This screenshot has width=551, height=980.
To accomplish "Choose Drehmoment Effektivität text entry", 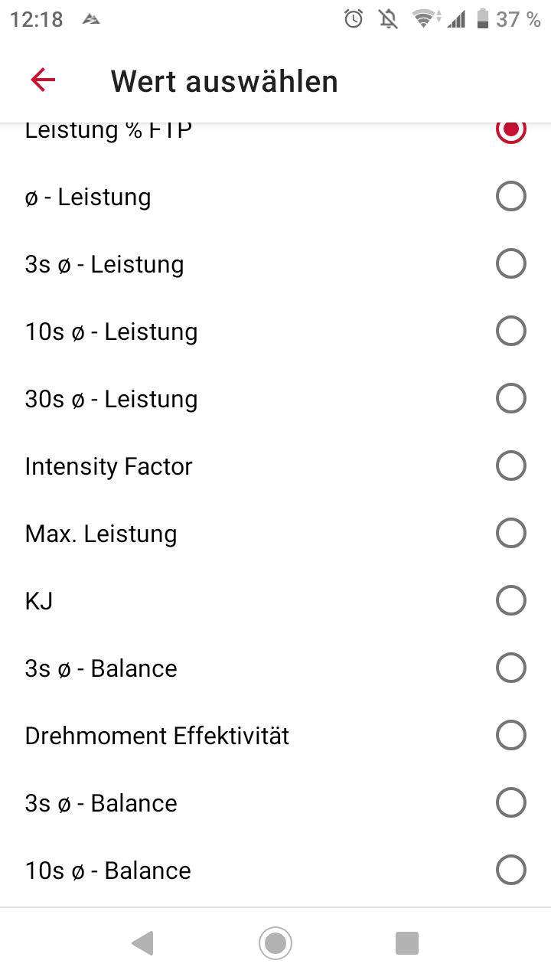I will pyautogui.click(x=157, y=736).
